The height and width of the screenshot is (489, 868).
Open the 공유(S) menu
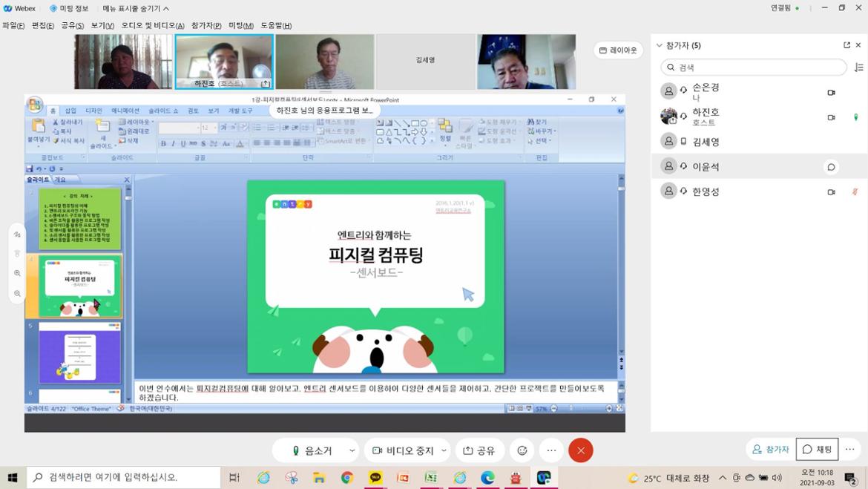pos(73,25)
